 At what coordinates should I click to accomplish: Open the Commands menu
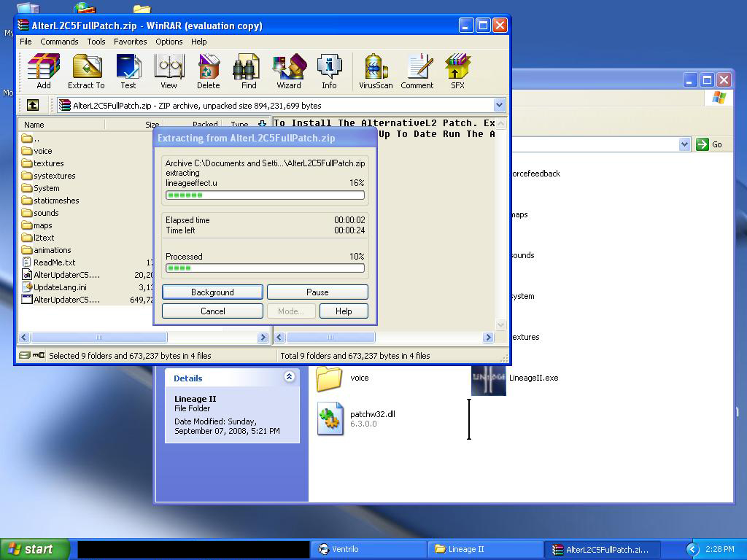(59, 42)
